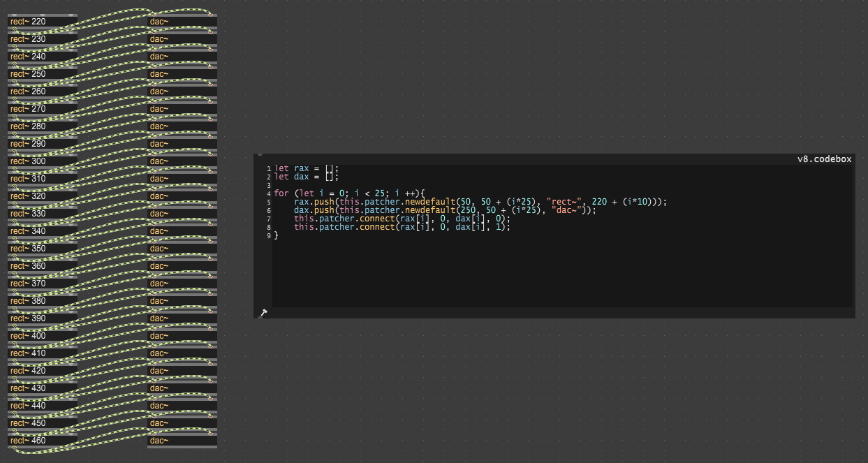
Task: Click the 'let dax = []' code line
Action: (x=306, y=177)
